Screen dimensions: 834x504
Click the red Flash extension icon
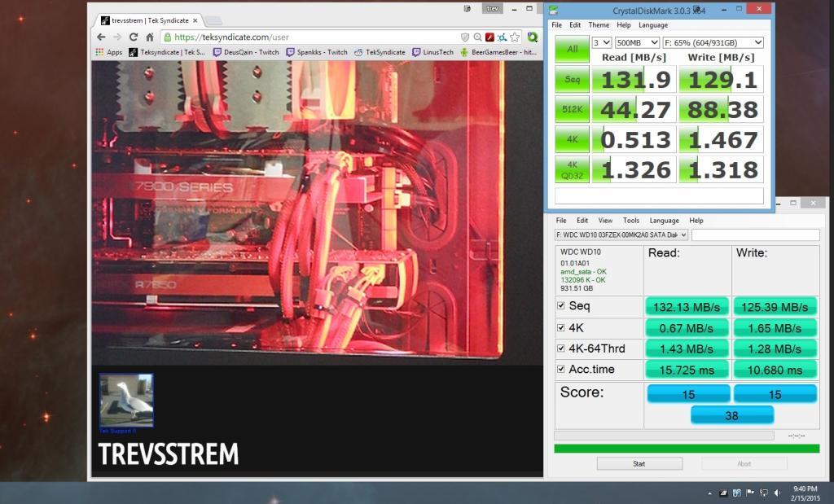click(x=490, y=37)
